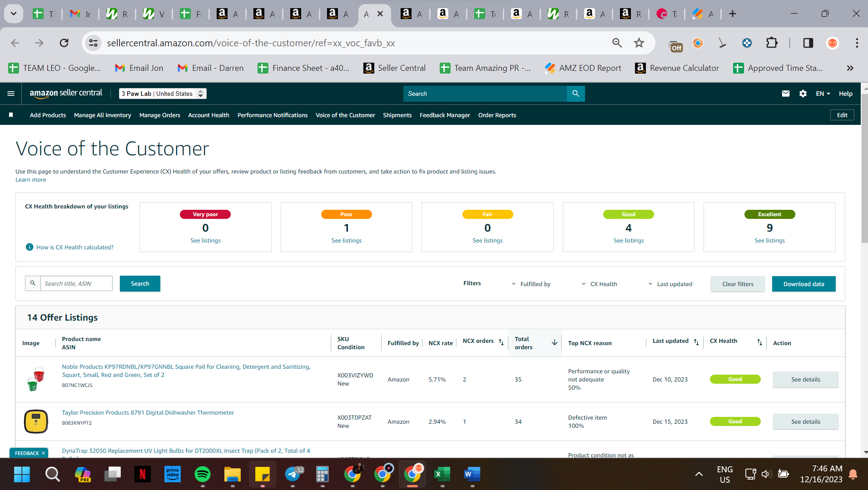Show hidden system tray icons
Image resolution: width=868 pixels, height=490 pixels.
pyautogui.click(x=699, y=474)
